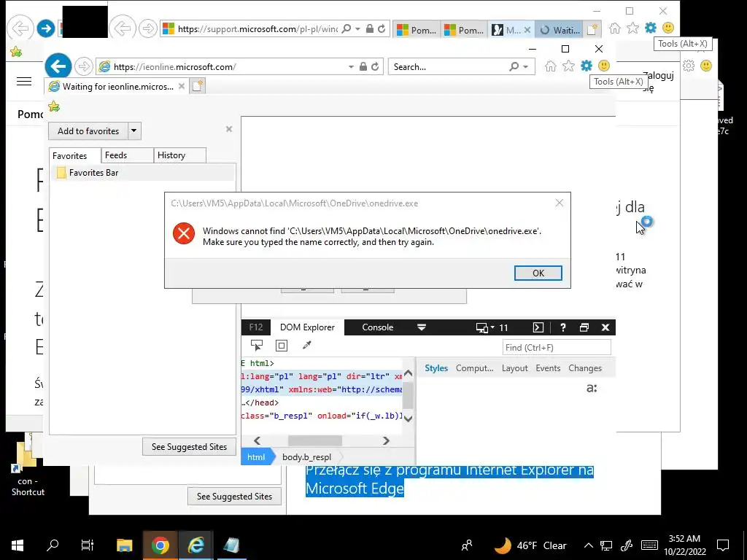Open Console tab in developer tools
This screenshot has width=747, height=560.
[x=377, y=327]
